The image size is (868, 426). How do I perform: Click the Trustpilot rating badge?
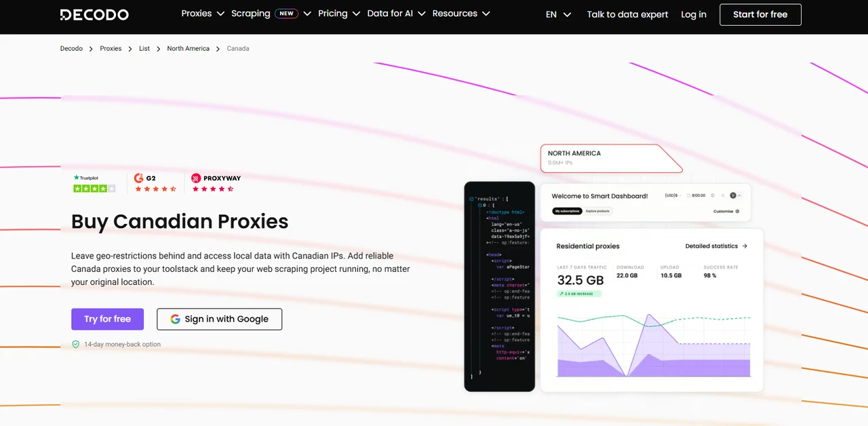[94, 183]
